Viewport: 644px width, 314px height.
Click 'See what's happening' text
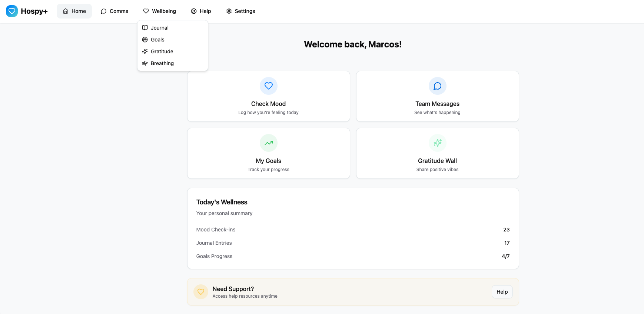tap(438, 113)
